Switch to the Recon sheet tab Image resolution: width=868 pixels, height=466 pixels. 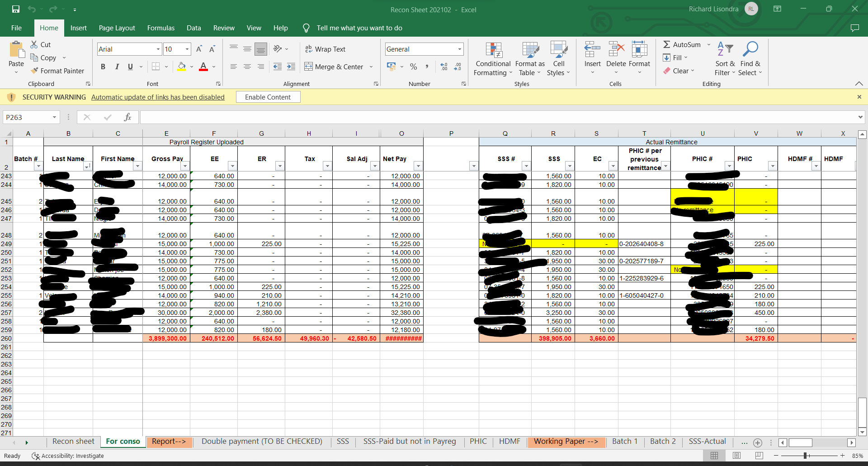coord(73,441)
